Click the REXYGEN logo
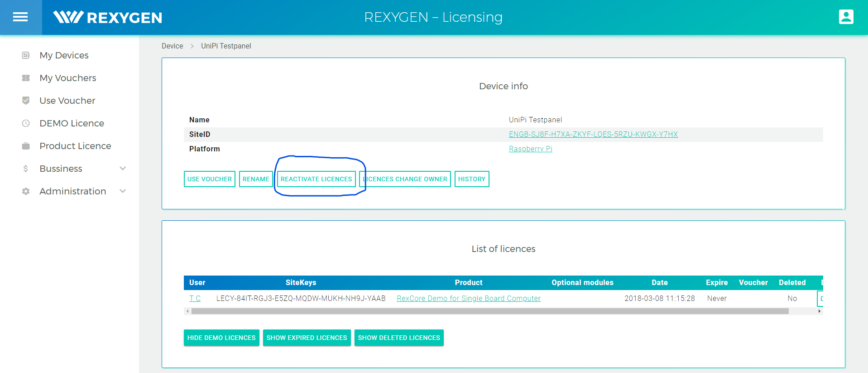The height and width of the screenshot is (373, 868). [x=107, y=17]
